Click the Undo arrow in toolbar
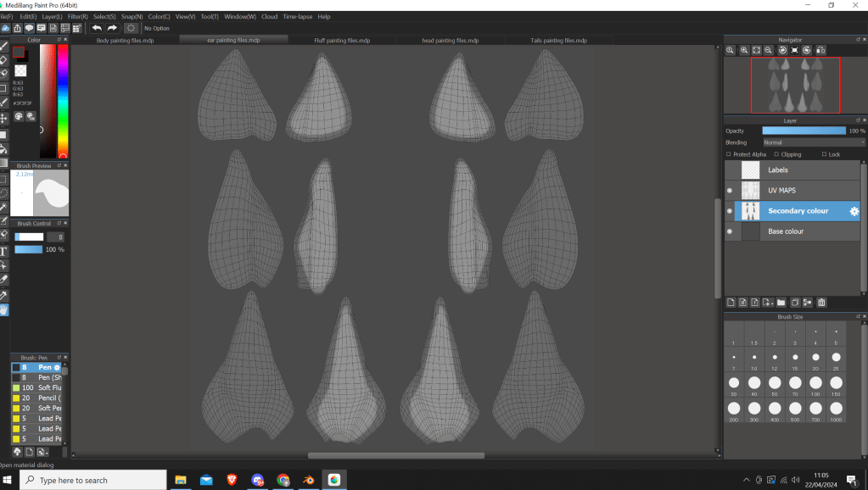 (97, 28)
